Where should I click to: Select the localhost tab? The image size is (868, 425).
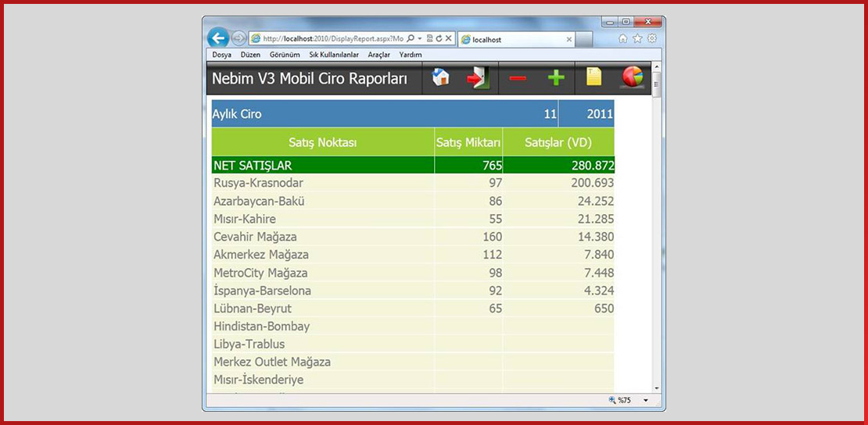click(516, 39)
